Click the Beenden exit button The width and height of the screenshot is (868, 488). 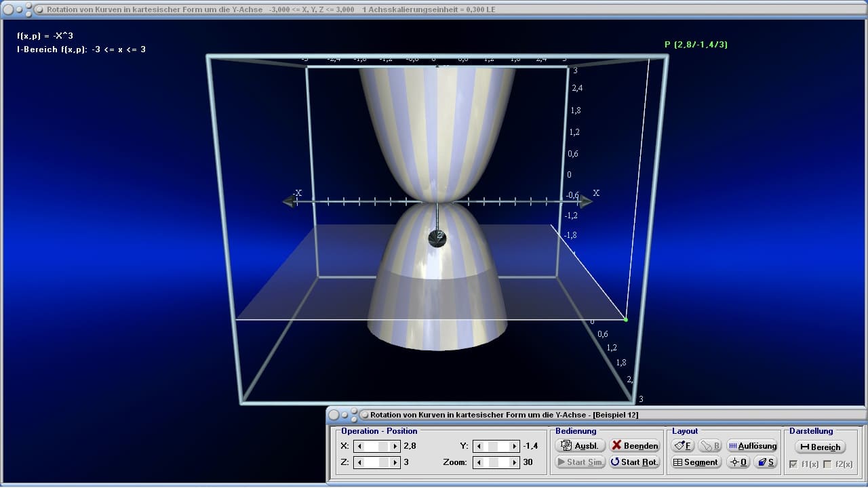pos(635,445)
